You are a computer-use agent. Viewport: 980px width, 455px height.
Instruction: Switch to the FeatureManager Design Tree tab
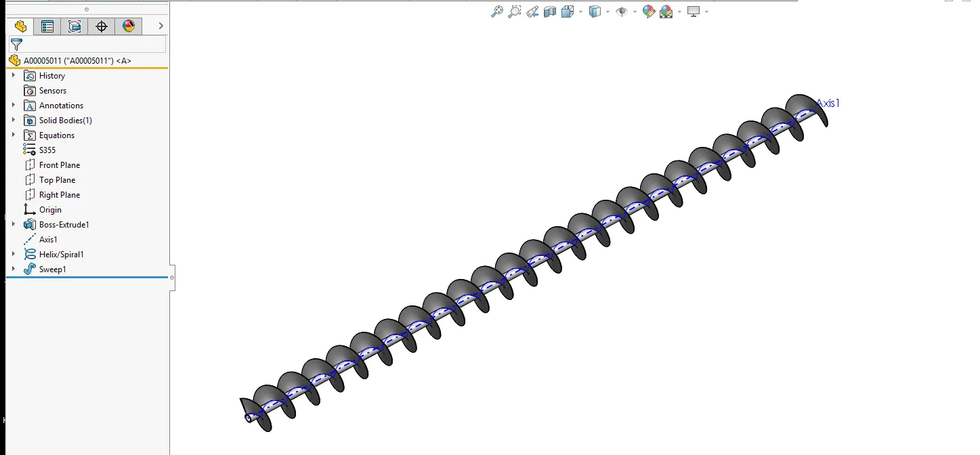point(20,26)
